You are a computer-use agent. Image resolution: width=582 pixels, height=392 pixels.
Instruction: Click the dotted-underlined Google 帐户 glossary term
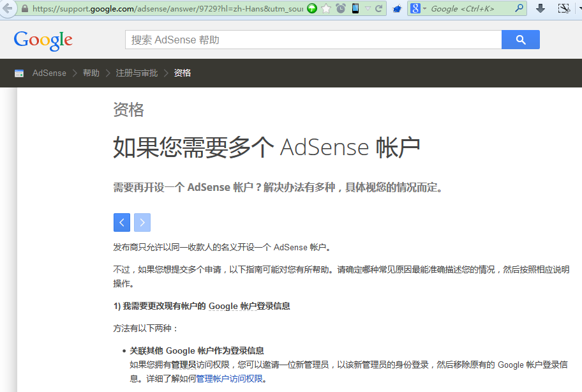coord(232,306)
